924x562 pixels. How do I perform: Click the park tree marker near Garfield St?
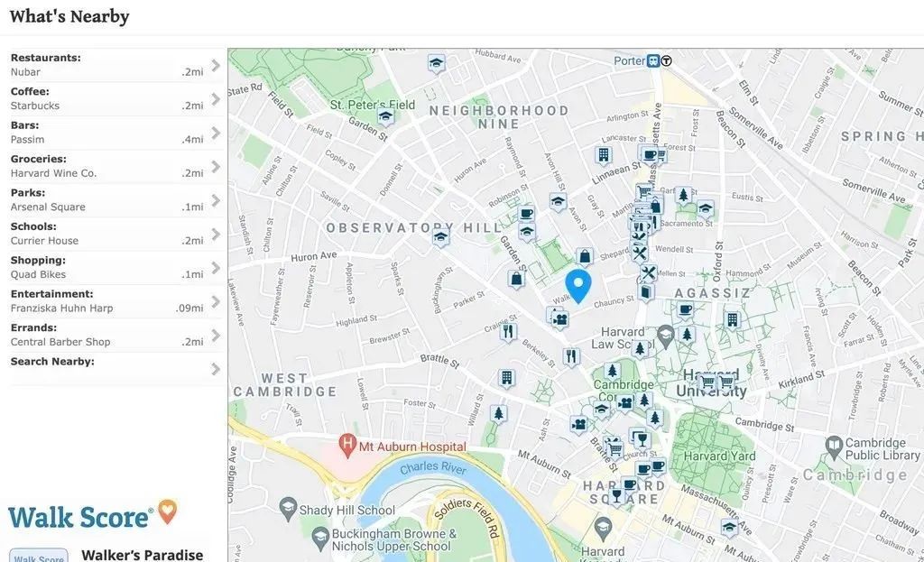683,194
